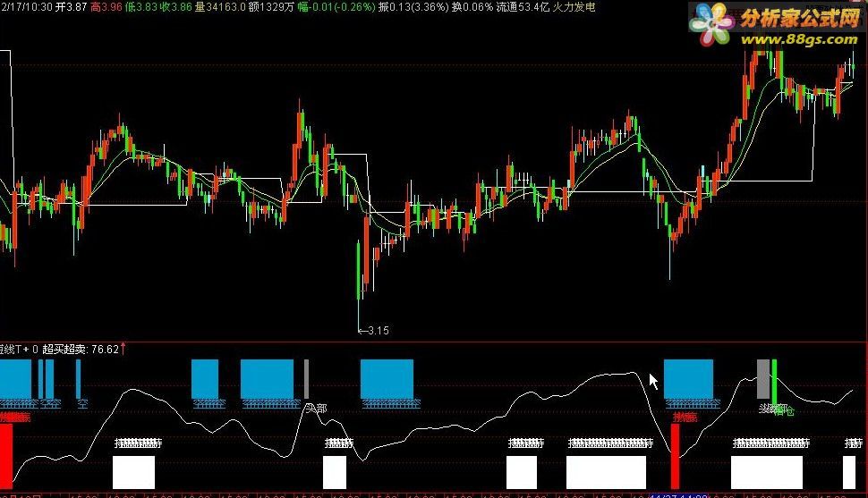Click the opening price 开3.87
Viewport: 868px width, 498px height.
pos(72,7)
